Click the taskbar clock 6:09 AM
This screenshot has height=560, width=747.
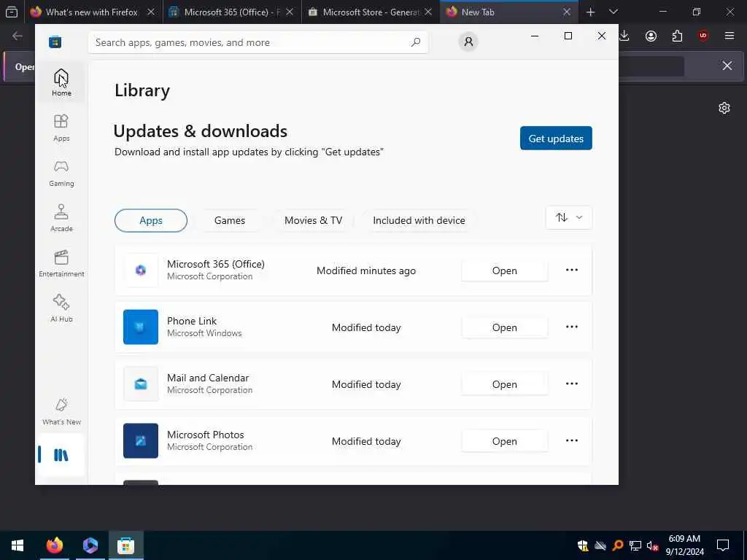(684, 539)
